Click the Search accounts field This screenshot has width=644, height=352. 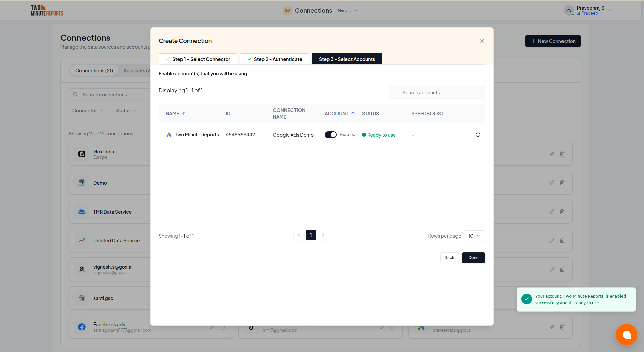[x=437, y=93]
